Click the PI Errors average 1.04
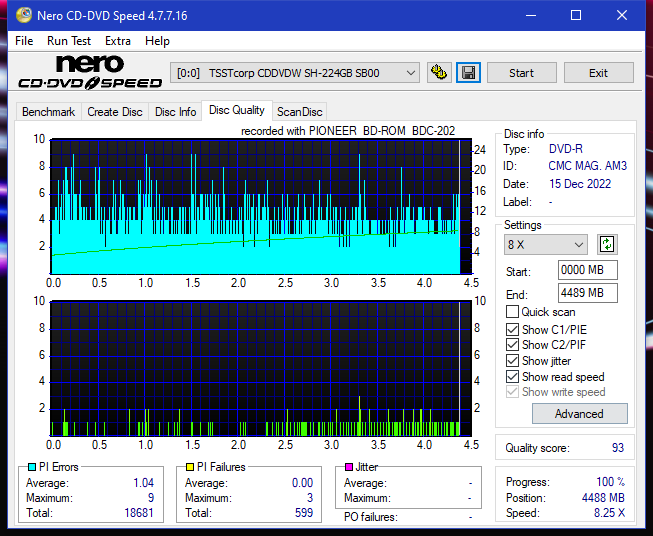 coord(144,483)
